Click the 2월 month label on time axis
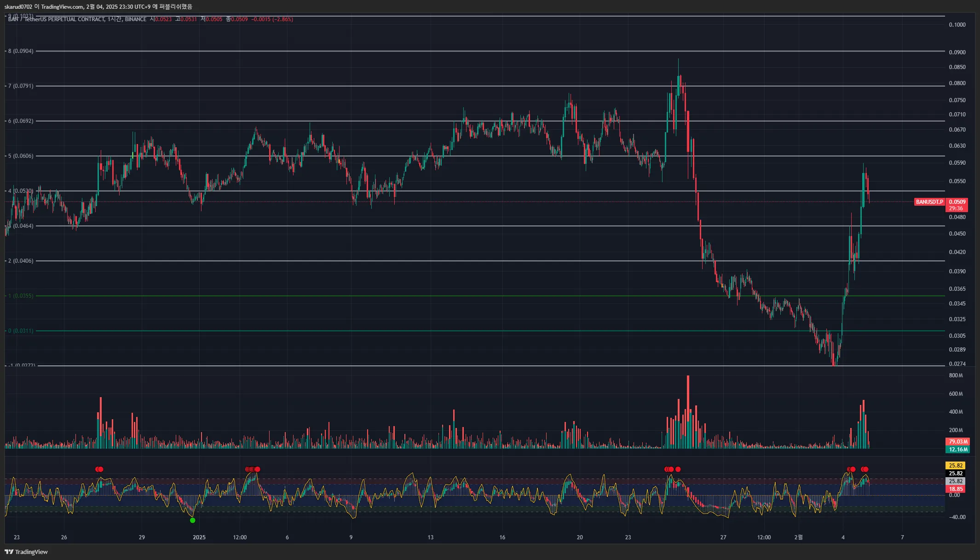This screenshot has height=560, width=980. click(x=798, y=537)
